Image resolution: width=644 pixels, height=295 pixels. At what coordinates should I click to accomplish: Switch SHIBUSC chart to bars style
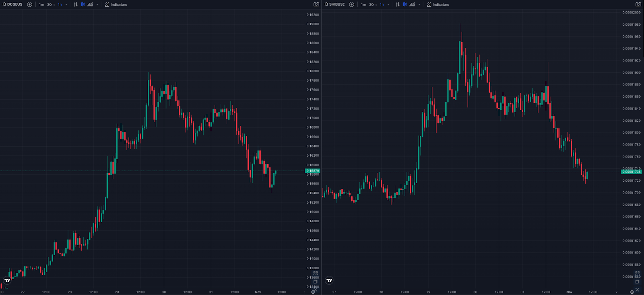398,4
